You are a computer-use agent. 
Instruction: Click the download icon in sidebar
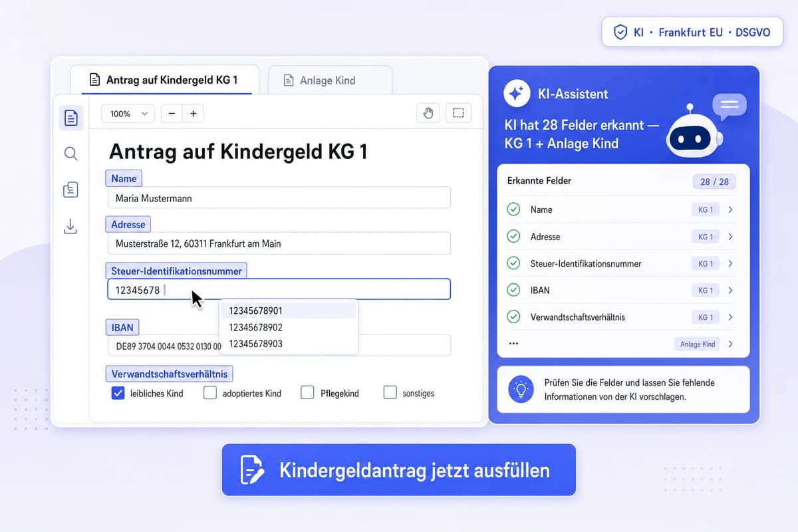[x=71, y=226]
